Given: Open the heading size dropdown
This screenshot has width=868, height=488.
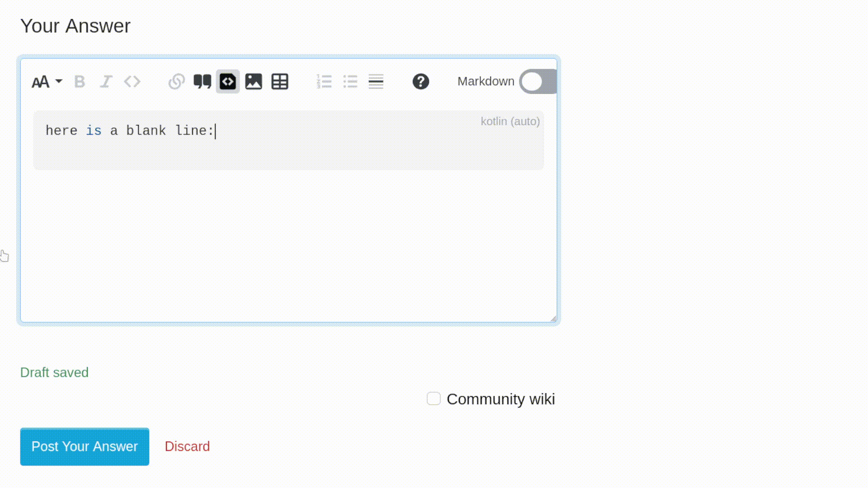Looking at the screenshot, I should (47, 82).
